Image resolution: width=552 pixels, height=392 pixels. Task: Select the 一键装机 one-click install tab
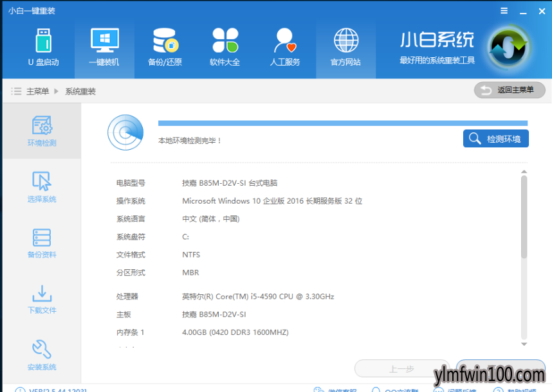click(104, 48)
